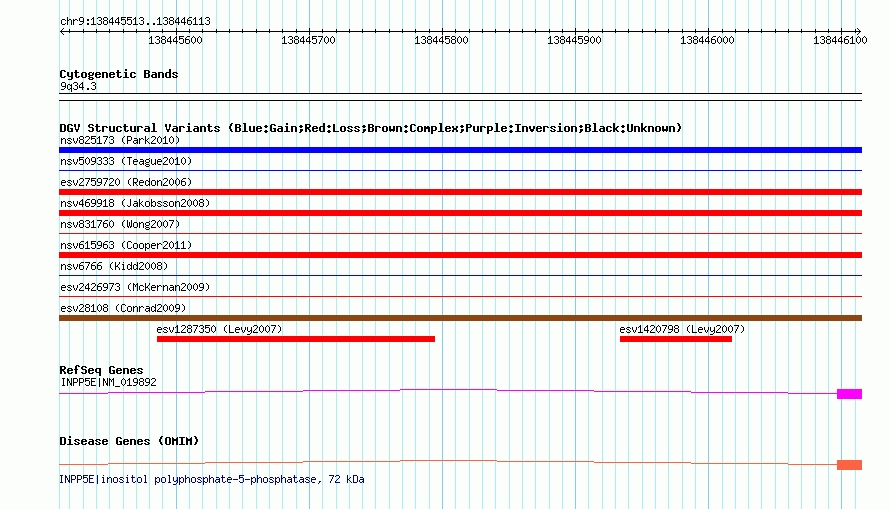Viewport: 890px width, 509px height.
Task: Click ruler tick label 138445700
Action: point(308,40)
